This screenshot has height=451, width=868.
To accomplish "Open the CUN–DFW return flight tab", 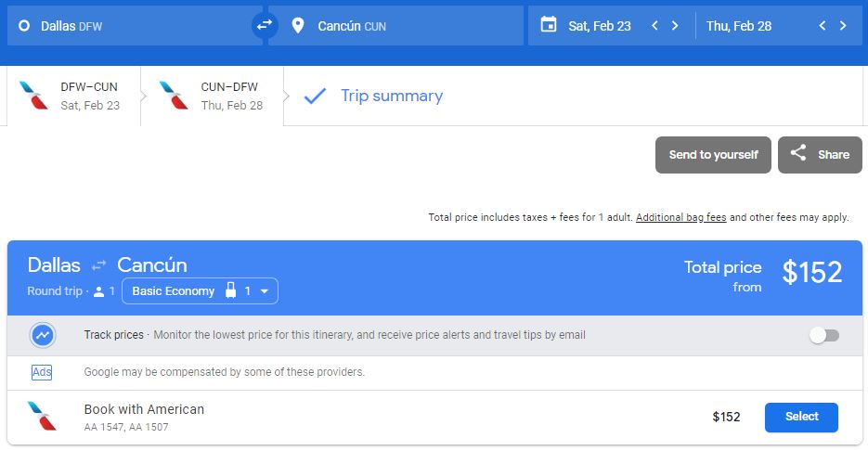I will pos(212,96).
